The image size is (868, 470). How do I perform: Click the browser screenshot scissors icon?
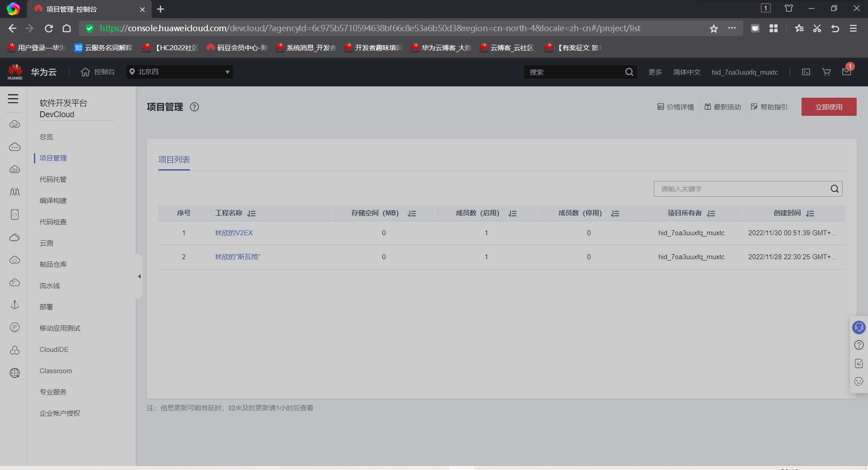(817, 28)
